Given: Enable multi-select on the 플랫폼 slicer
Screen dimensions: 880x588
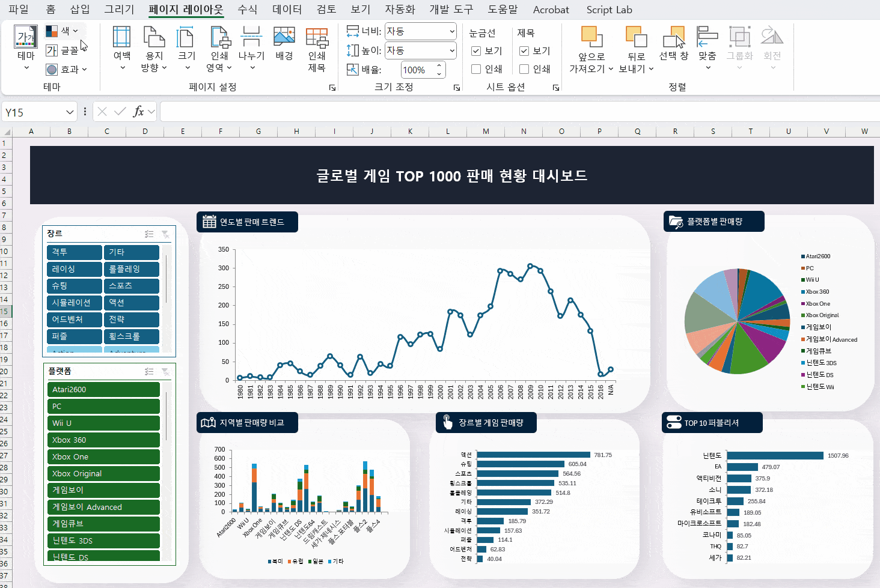Looking at the screenshot, I should pos(149,371).
